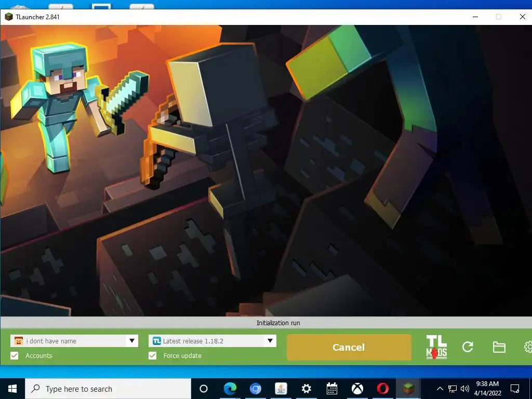532x399 pixels.
Task: Launch Opera browser from taskbar
Action: point(383,389)
